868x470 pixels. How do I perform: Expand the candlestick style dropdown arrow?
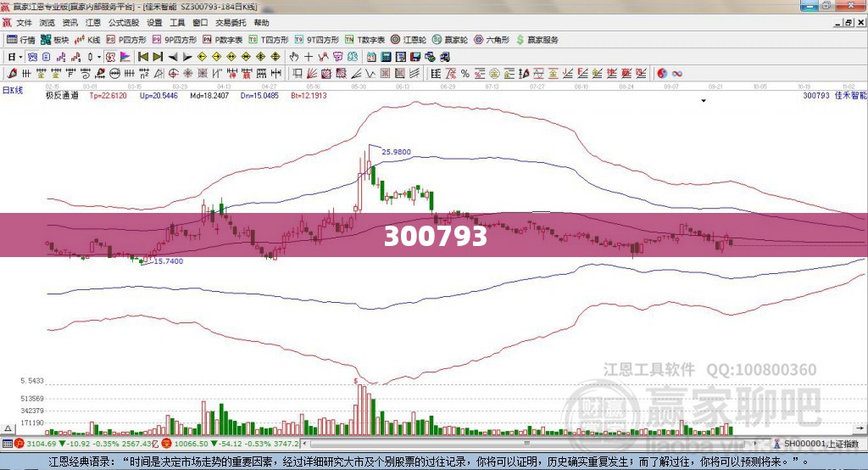(99, 57)
